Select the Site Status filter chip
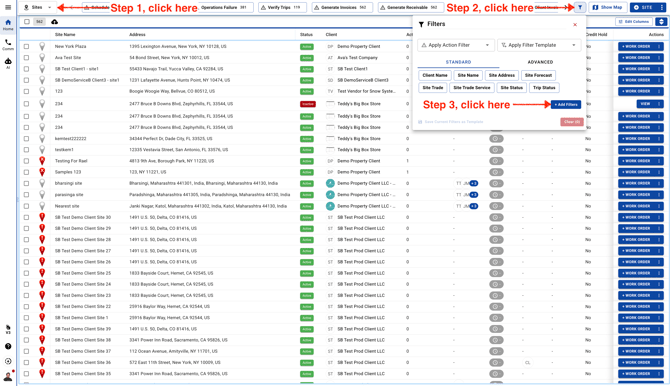 coord(511,88)
